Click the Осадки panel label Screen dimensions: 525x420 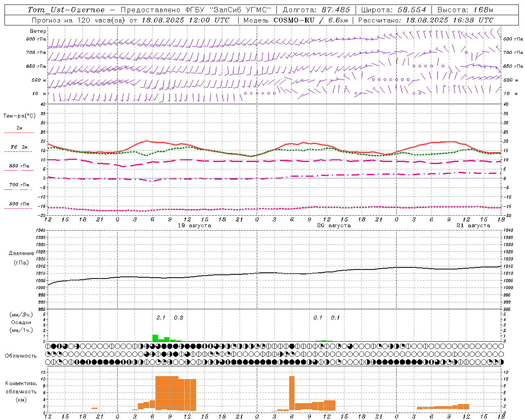[x=21, y=322]
